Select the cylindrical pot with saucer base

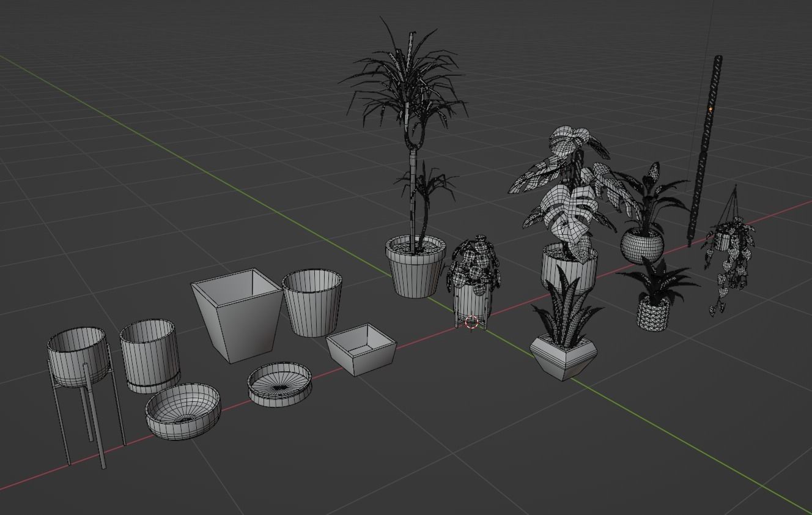click(150, 356)
